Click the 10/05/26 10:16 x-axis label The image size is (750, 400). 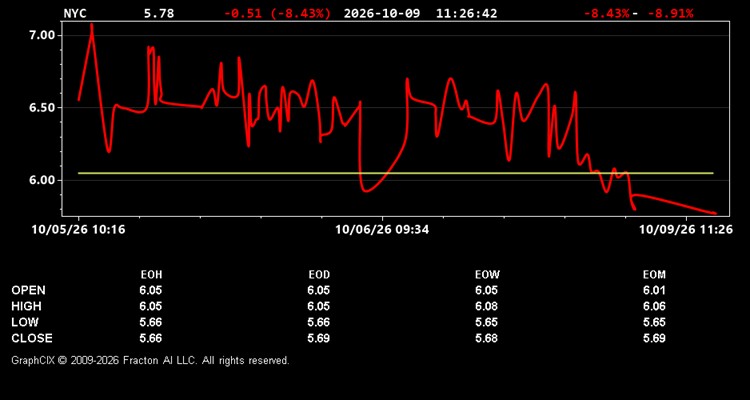click(78, 230)
